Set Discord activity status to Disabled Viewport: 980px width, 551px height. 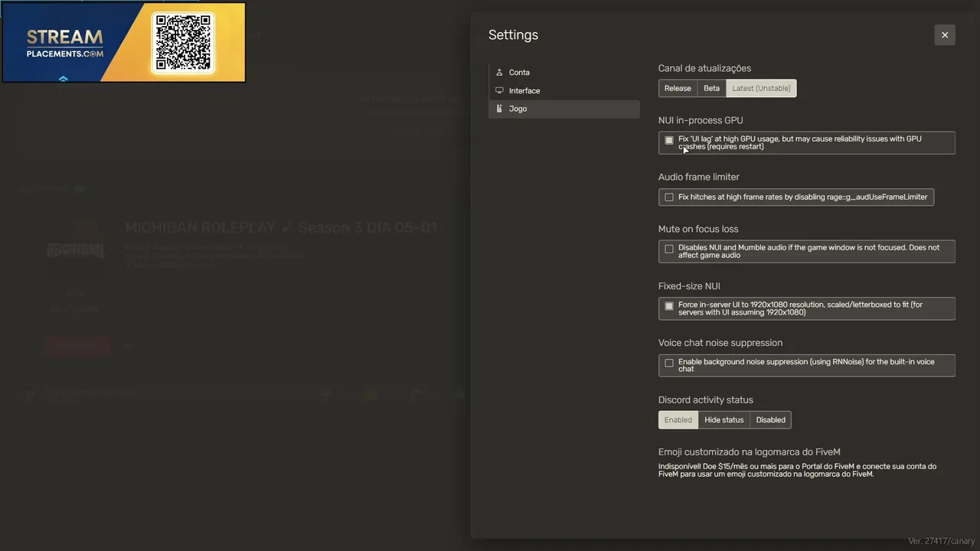771,419
